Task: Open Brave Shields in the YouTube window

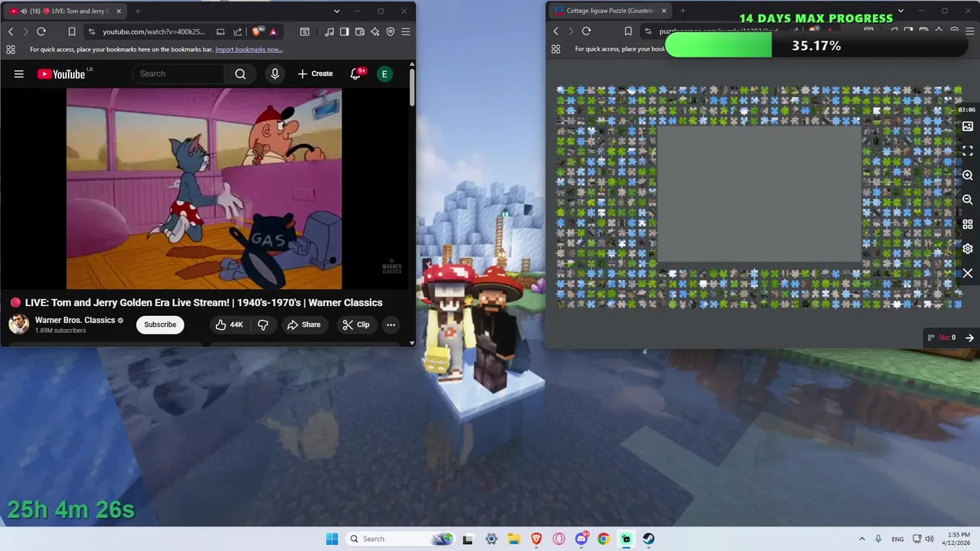Action: (x=256, y=31)
